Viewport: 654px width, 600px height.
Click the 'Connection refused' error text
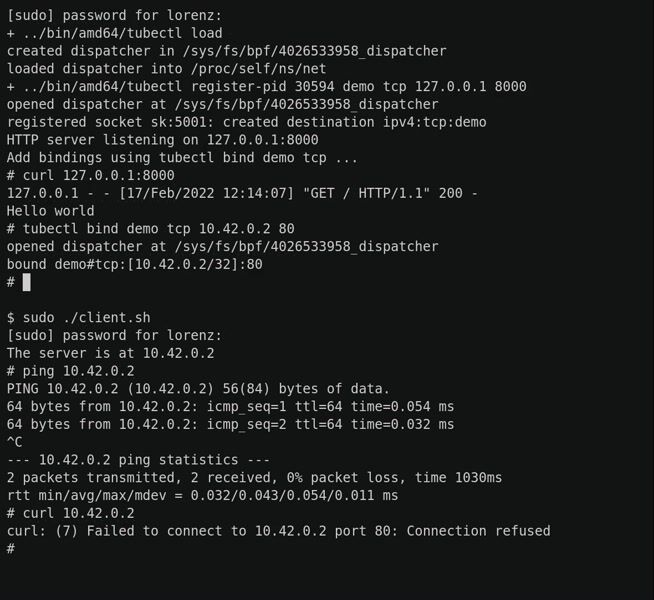[478, 531]
